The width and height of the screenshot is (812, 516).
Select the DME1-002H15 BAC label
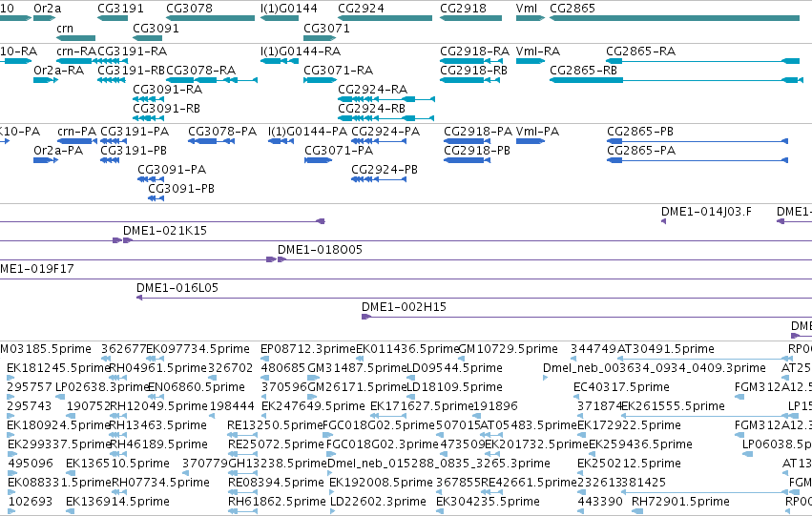[x=404, y=307]
